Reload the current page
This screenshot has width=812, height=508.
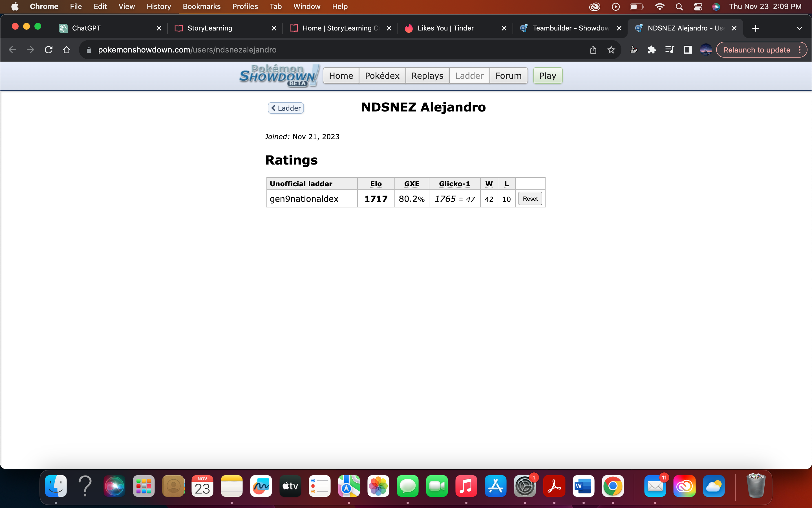(x=49, y=50)
